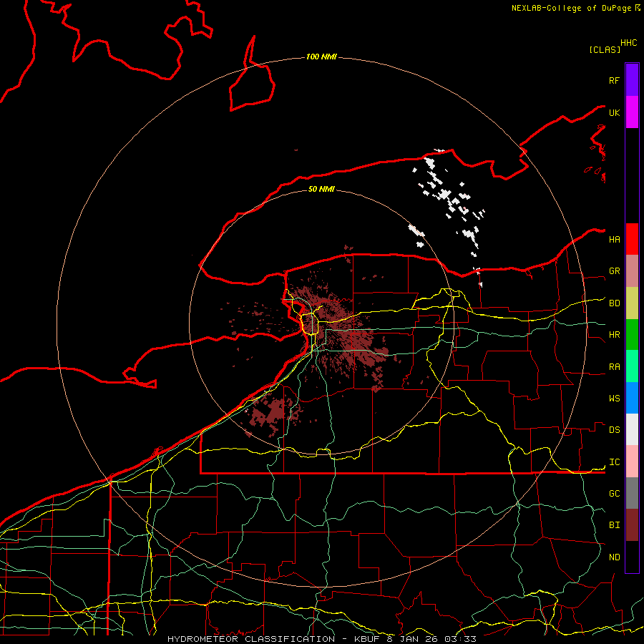Click the RF purple legend color swatch
Image resolution: width=644 pixels, height=644 pixels.
coord(632,80)
